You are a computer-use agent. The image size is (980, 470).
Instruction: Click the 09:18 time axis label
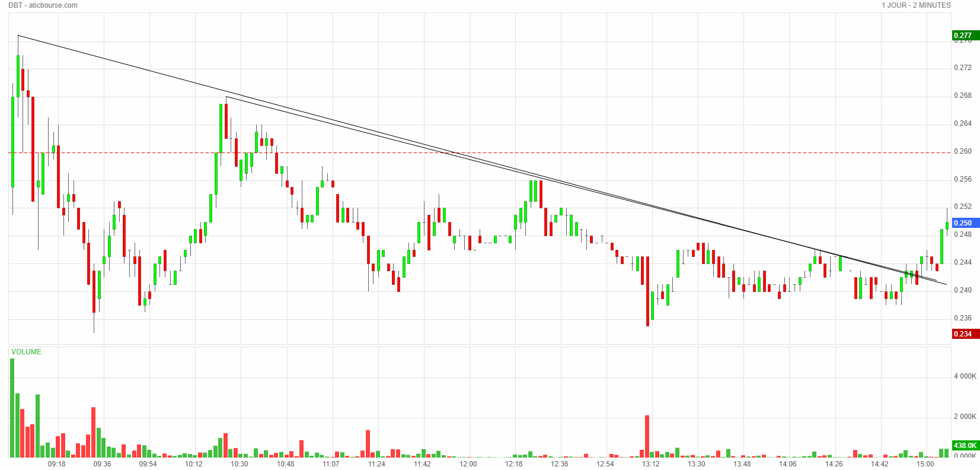point(57,464)
